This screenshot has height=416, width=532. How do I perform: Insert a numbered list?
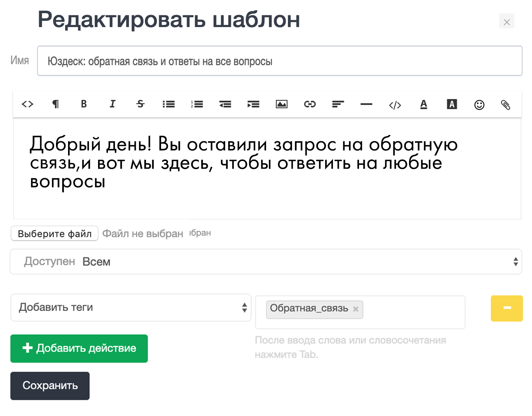coord(197,104)
